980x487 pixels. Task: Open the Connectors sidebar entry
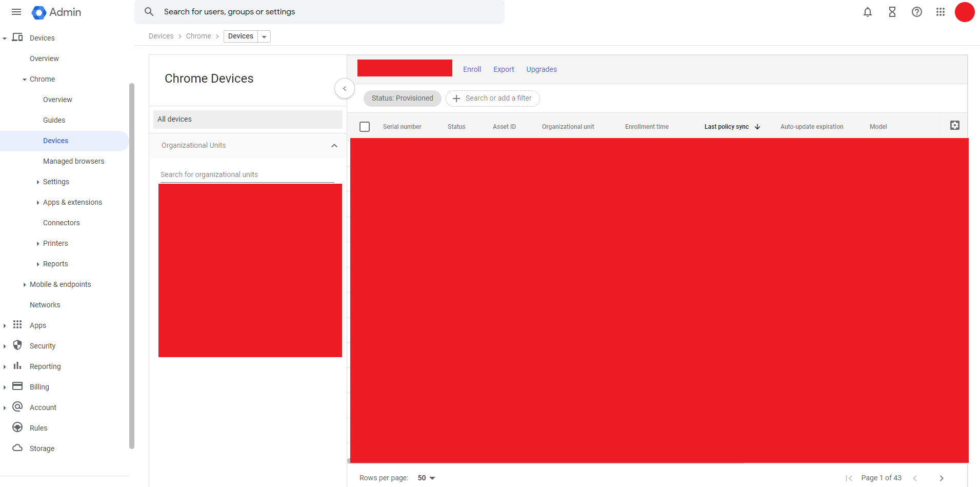tap(61, 222)
